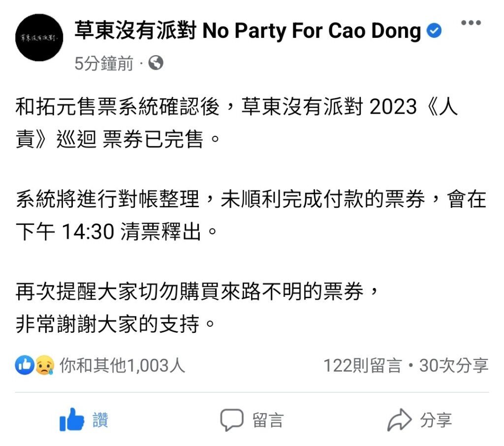Tap the black round page profile picture
The width and height of the screenshot is (504, 446).
tap(39, 37)
